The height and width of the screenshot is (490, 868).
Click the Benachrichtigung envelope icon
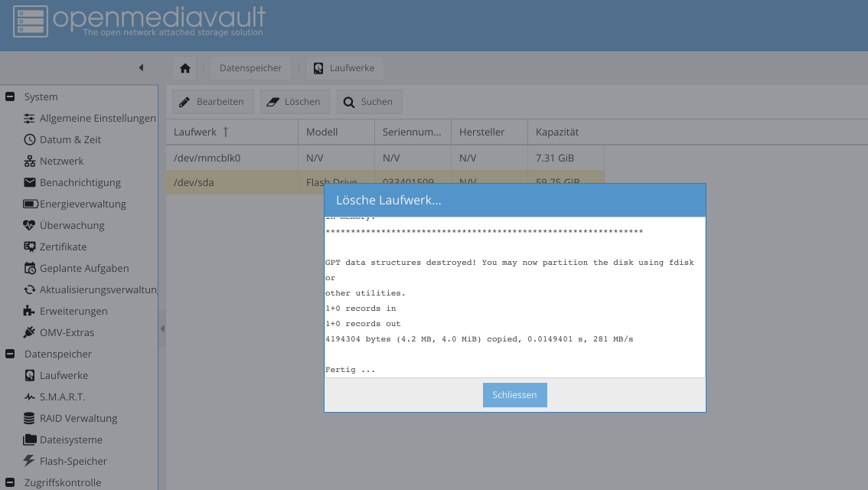point(29,182)
